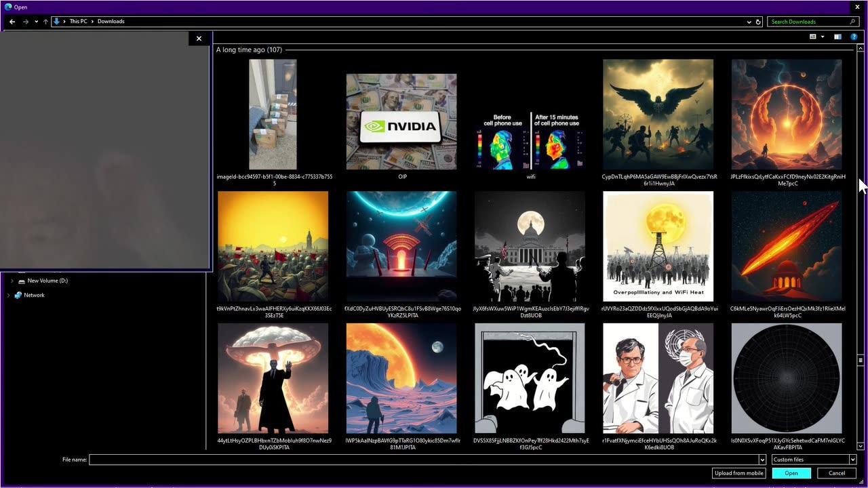Open the File name history dropdown arrow
Viewport: 868px width, 488px height.
click(x=762, y=460)
